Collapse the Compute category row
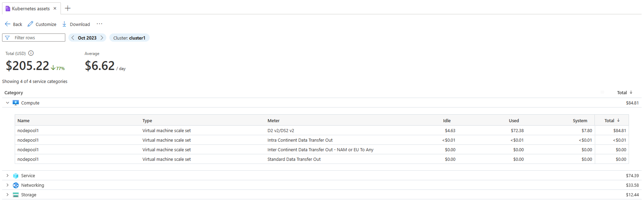 point(7,103)
